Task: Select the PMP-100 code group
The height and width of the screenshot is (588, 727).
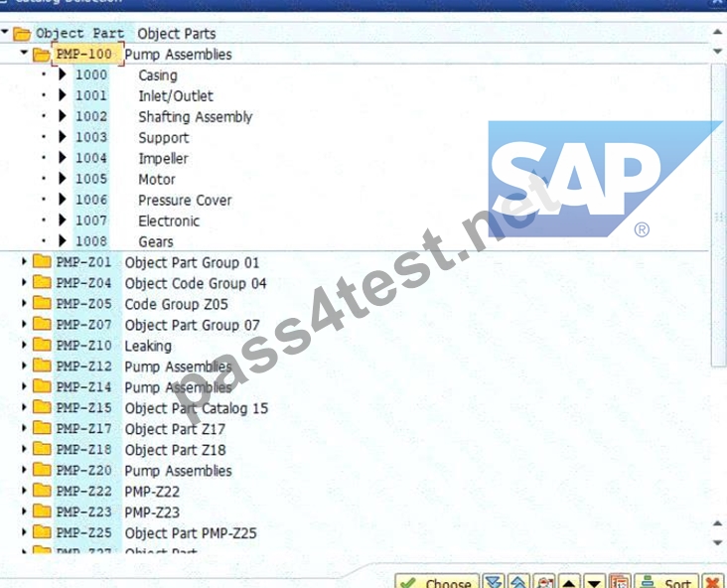Action: [x=83, y=54]
